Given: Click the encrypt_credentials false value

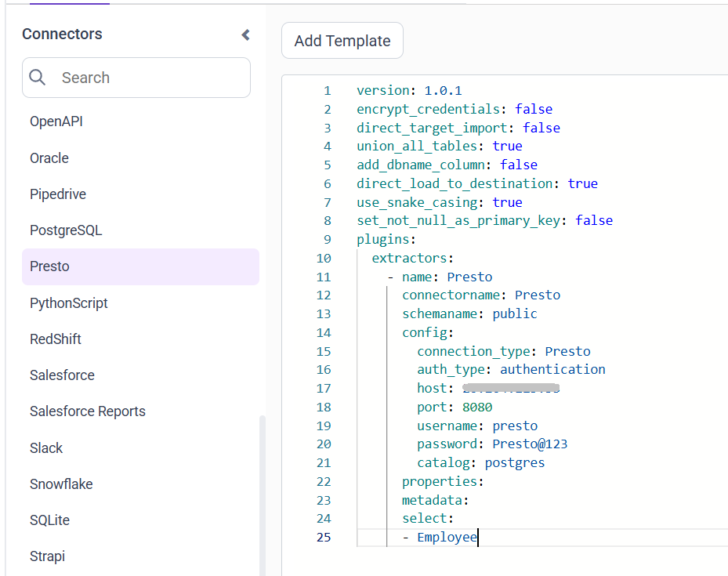Looking at the screenshot, I should coord(534,109).
